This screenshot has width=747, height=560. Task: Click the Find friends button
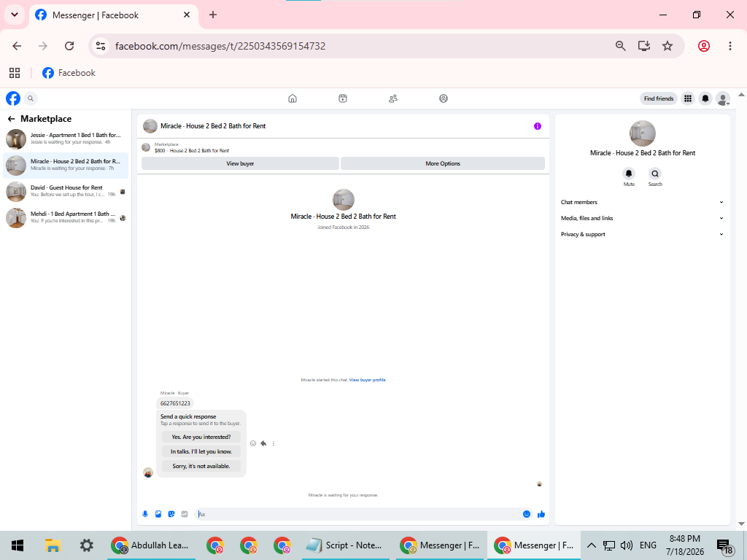point(659,98)
